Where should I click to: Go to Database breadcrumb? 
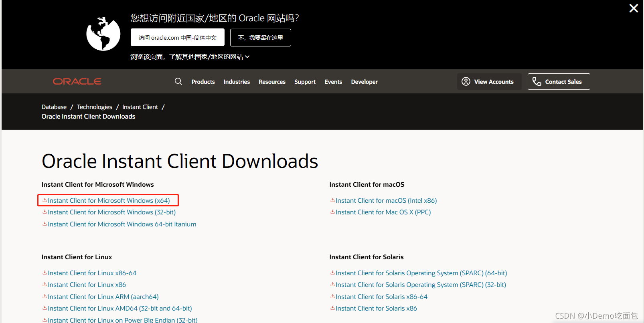click(x=54, y=107)
